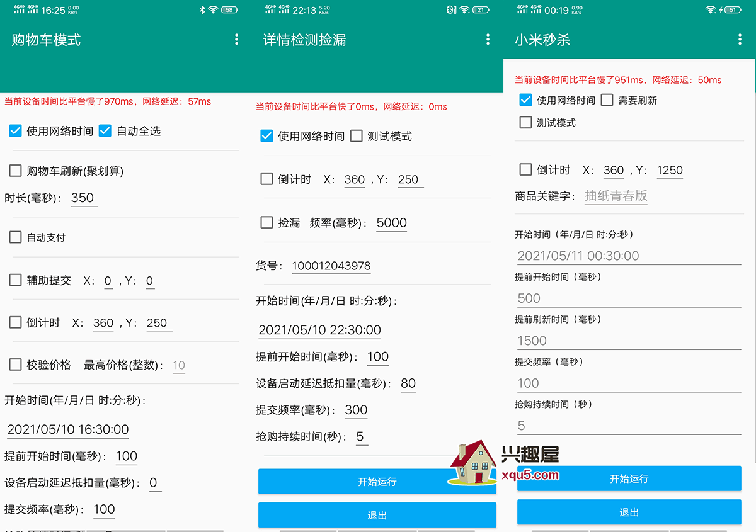Disable 自动全选 checkbox
The width and height of the screenshot is (756, 532).
(x=105, y=131)
